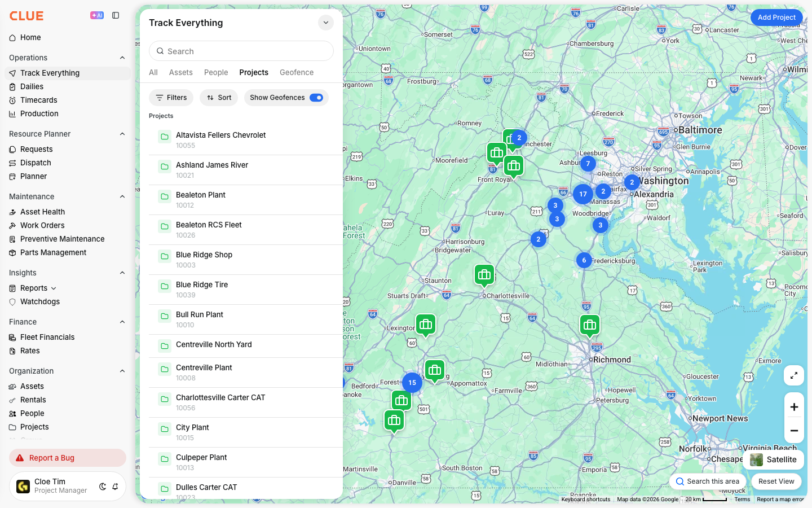The height and width of the screenshot is (508, 812).
Task: Collapse the Insights section
Action: point(122,273)
